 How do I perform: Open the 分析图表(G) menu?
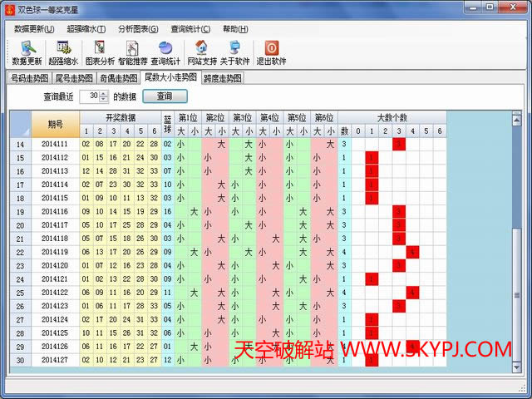coord(136,29)
